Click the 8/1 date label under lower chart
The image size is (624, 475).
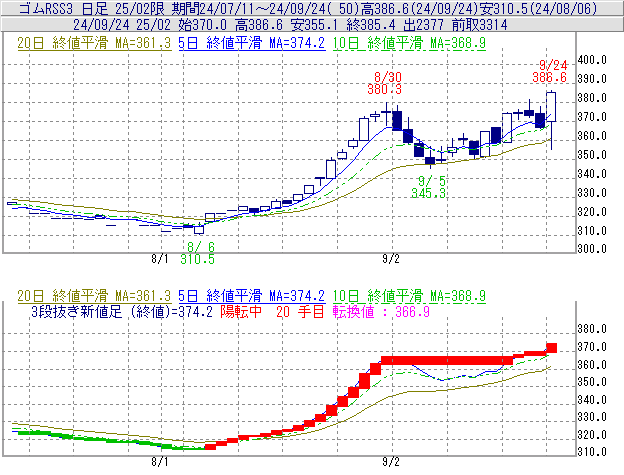pos(160,462)
